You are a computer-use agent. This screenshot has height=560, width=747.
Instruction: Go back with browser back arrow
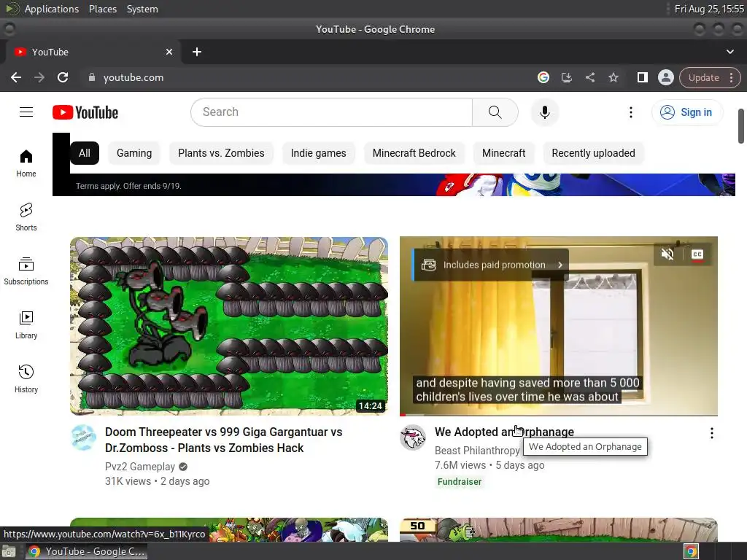click(x=16, y=77)
